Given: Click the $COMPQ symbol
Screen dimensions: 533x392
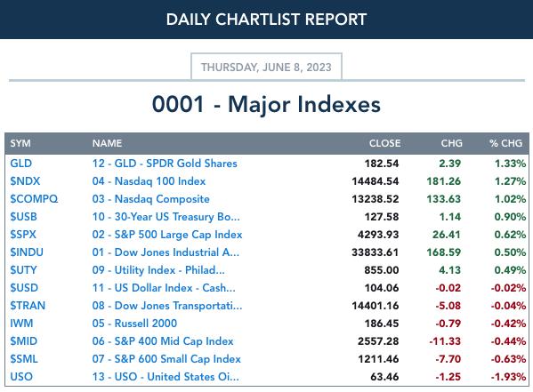Looking at the screenshot, I should [x=34, y=199].
